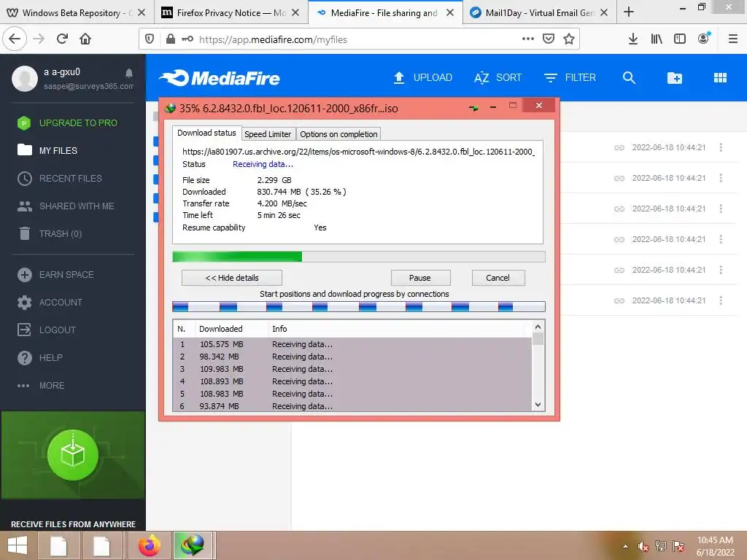Toggle the Firefox sidebar
The height and width of the screenshot is (560, 747).
click(x=680, y=39)
